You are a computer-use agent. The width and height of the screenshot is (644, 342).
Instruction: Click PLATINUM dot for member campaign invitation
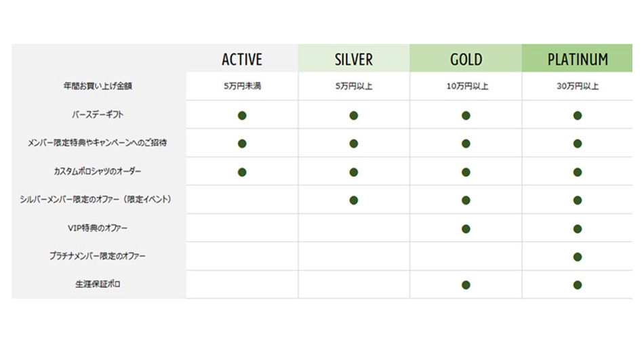pyautogui.click(x=578, y=144)
